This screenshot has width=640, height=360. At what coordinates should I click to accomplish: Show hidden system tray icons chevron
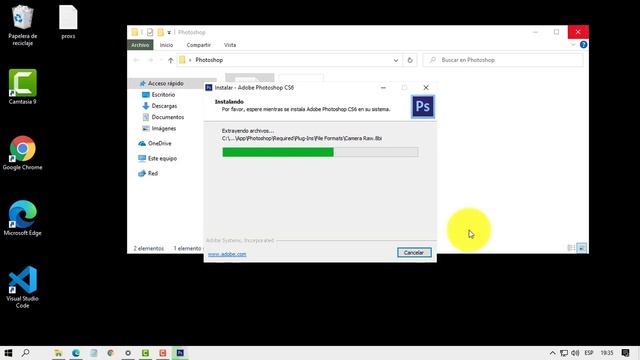pos(552,353)
